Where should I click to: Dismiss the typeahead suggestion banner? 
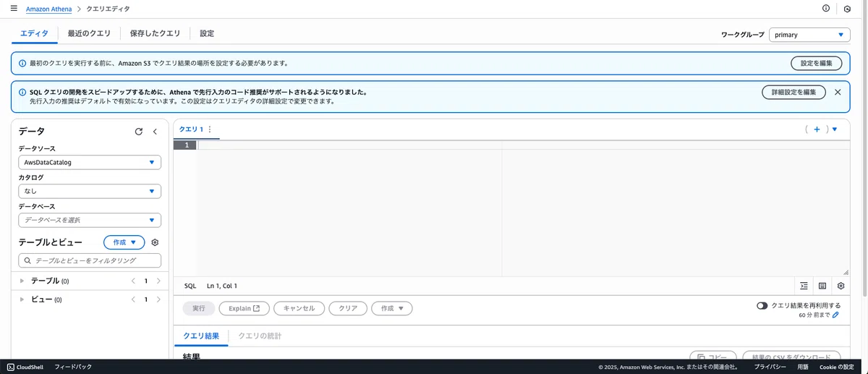click(x=838, y=92)
